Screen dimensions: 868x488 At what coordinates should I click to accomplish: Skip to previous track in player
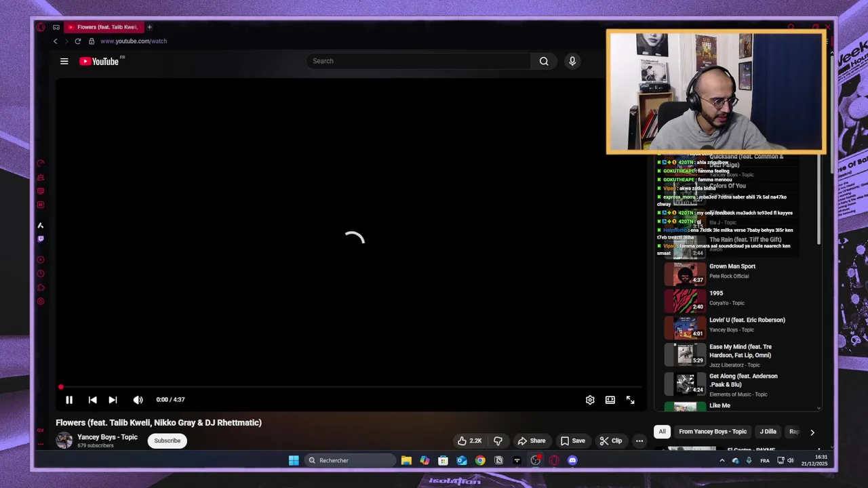tap(93, 400)
